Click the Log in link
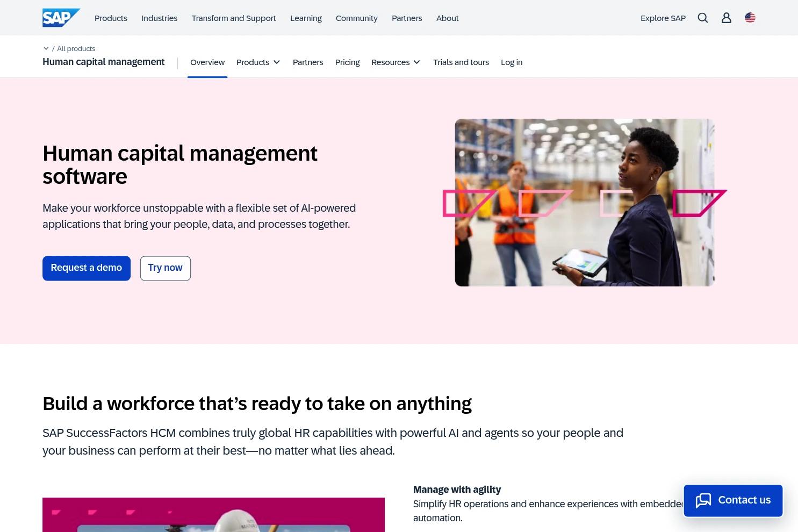 [x=512, y=62]
